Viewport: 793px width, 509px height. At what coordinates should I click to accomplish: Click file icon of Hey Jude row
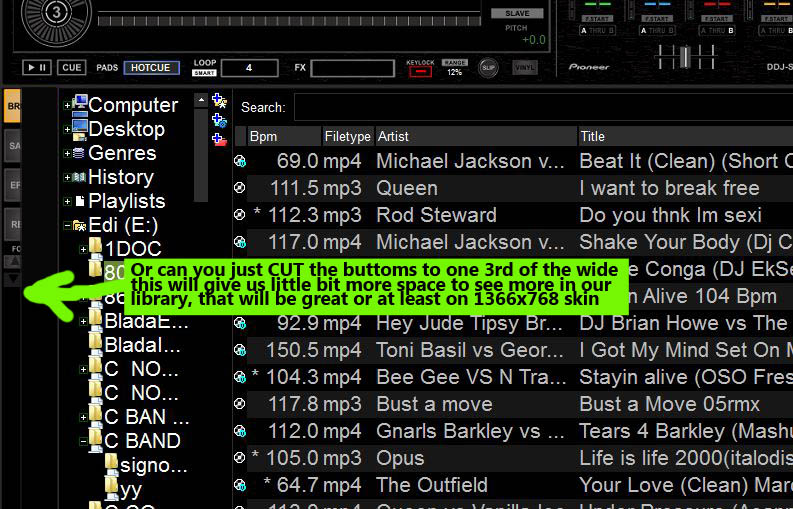pyautogui.click(x=240, y=323)
